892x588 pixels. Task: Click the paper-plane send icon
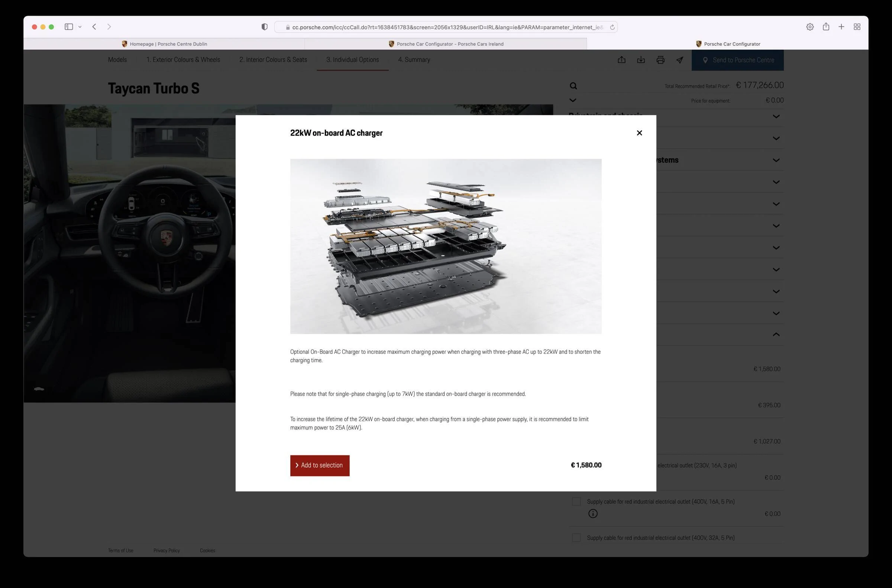pos(680,60)
